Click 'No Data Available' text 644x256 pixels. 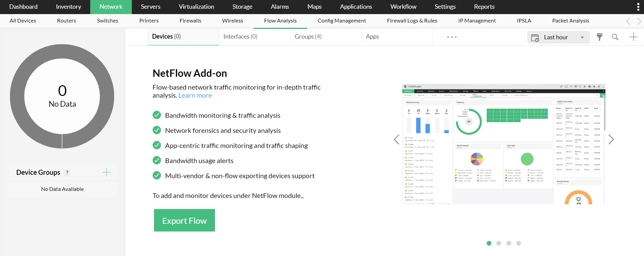pos(62,189)
